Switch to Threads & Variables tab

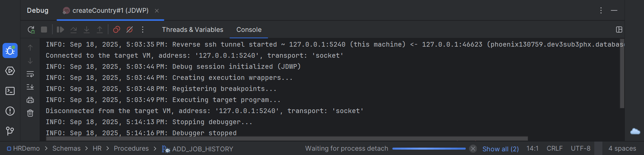click(x=192, y=30)
